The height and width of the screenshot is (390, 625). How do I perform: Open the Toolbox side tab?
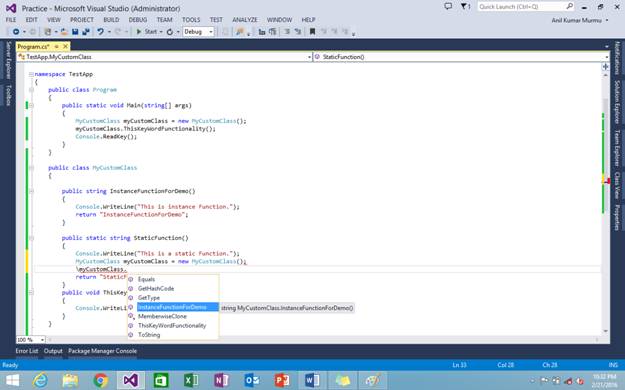point(8,95)
